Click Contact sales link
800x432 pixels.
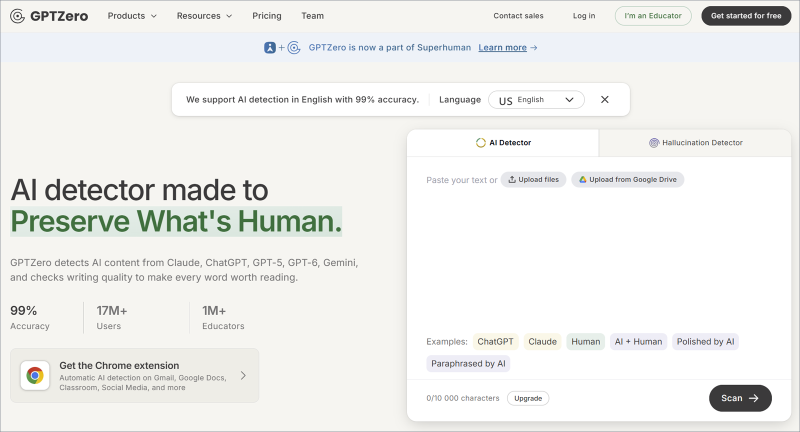tap(518, 16)
